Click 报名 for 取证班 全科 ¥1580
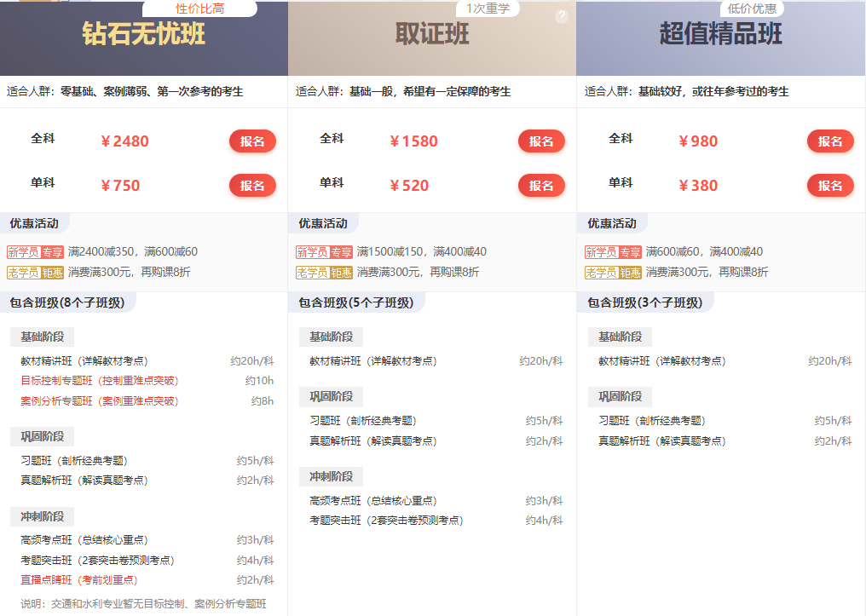The width and height of the screenshot is (866, 616). tap(541, 141)
